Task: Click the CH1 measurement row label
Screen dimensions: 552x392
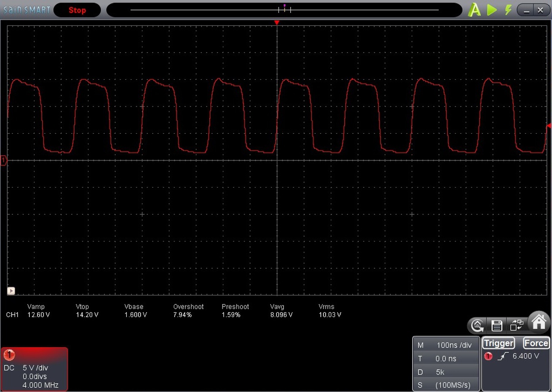Action: (x=13, y=315)
